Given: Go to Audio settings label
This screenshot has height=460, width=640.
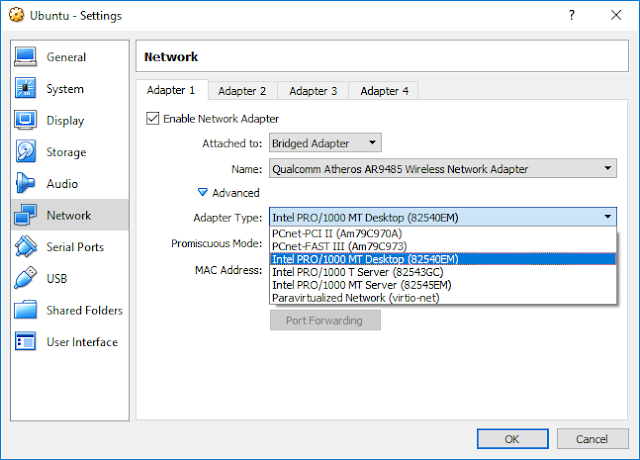Looking at the screenshot, I should point(62,184).
